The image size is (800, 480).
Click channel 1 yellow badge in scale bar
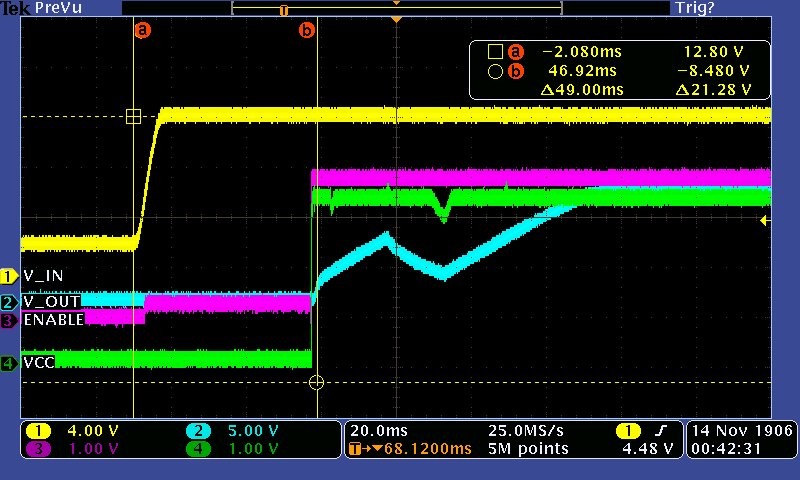(x=39, y=432)
